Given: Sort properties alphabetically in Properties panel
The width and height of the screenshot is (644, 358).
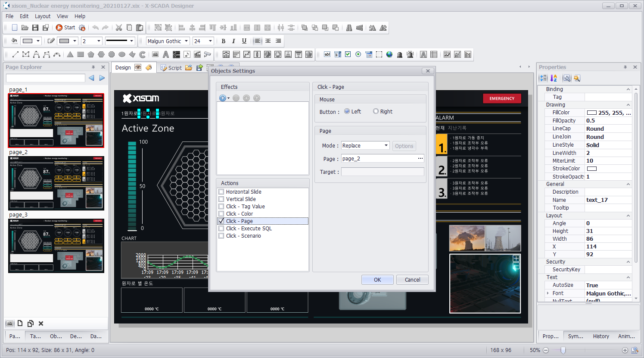Looking at the screenshot, I should pos(554,78).
